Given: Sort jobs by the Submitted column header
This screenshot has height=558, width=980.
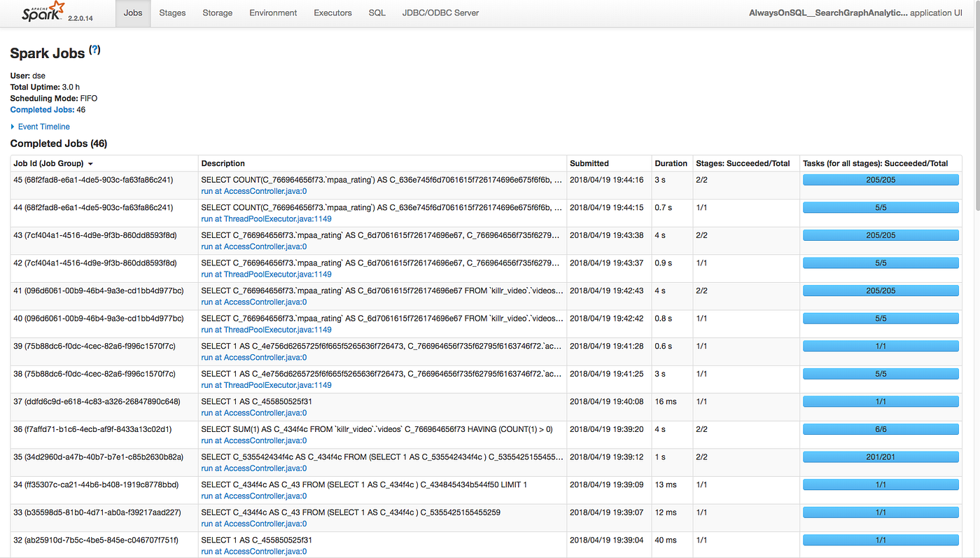Looking at the screenshot, I should pos(589,163).
